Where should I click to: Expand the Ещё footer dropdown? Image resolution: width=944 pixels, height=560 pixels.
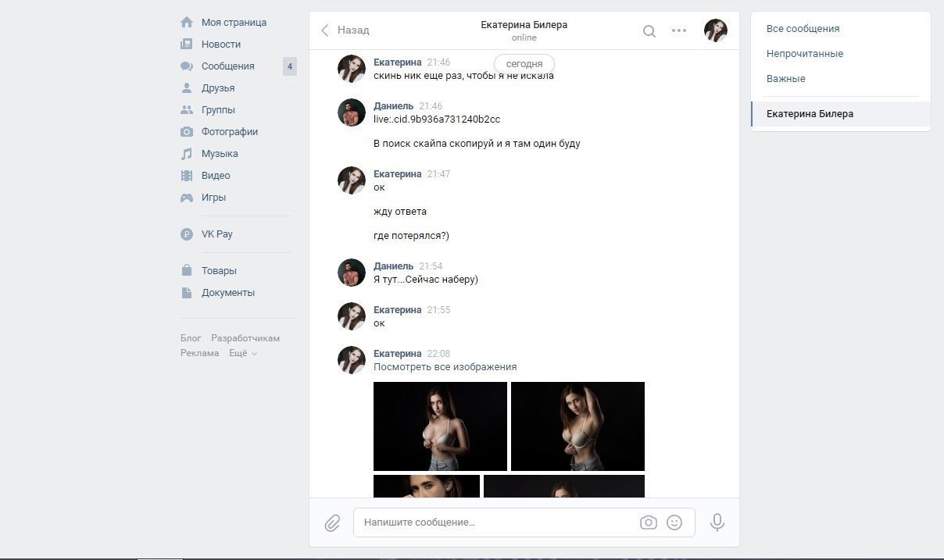coord(242,353)
